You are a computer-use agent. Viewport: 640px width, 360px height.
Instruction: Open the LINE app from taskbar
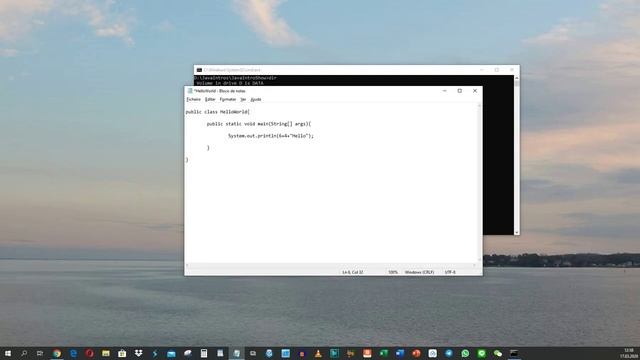pyautogui.click(x=481, y=353)
